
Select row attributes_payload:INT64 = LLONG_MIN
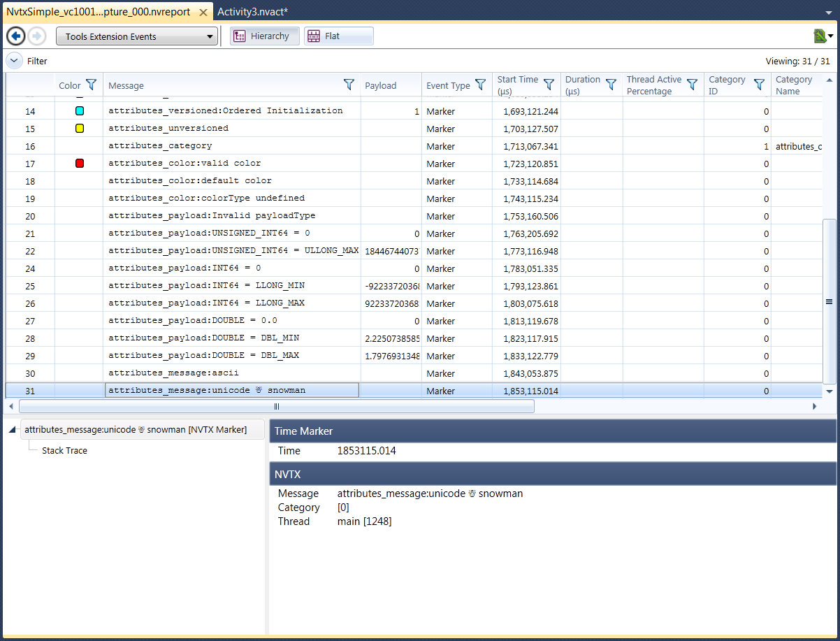pos(414,286)
